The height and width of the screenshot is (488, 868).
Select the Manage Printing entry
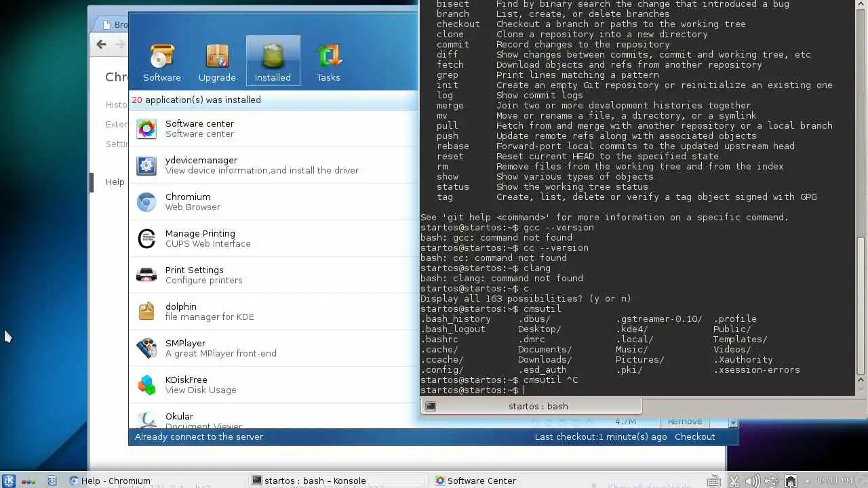[x=208, y=239]
